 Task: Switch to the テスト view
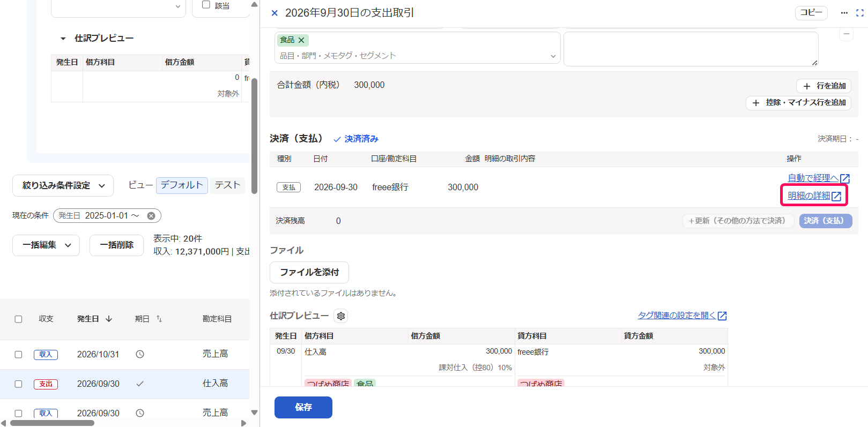(227, 185)
